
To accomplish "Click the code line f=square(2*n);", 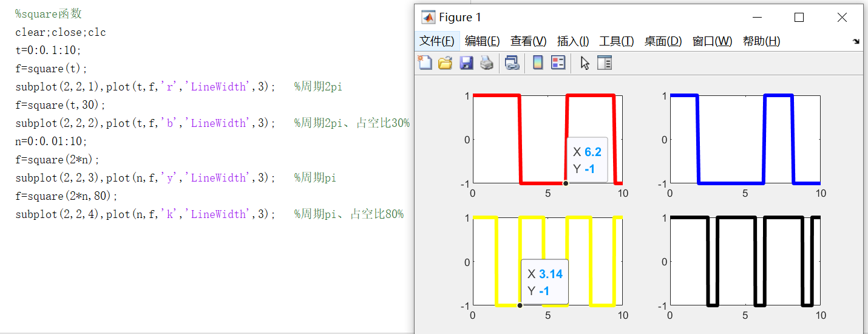I will (58, 160).
